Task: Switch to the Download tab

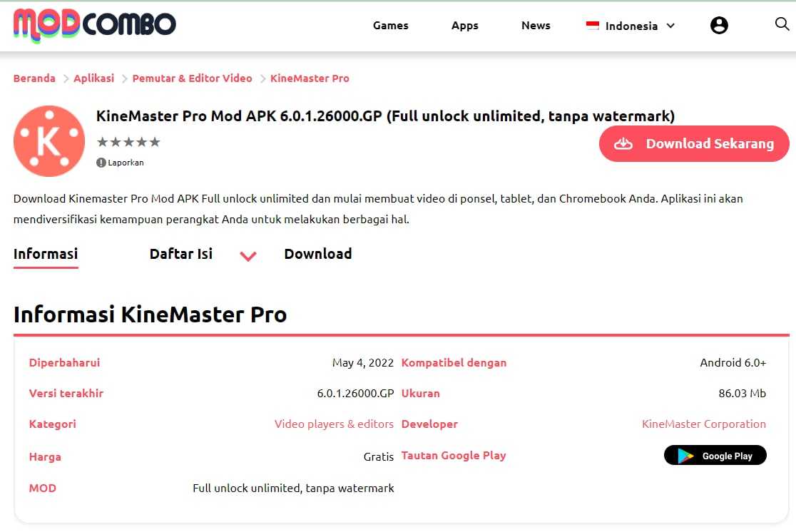Action: pos(318,254)
